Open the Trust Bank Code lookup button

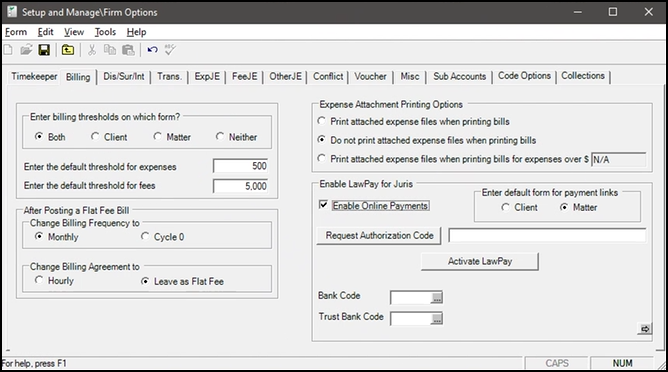coord(437,318)
